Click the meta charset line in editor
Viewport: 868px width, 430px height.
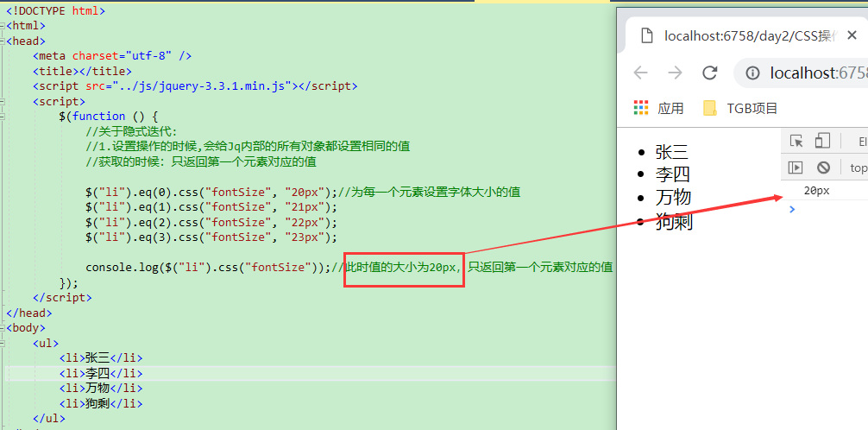coord(112,56)
